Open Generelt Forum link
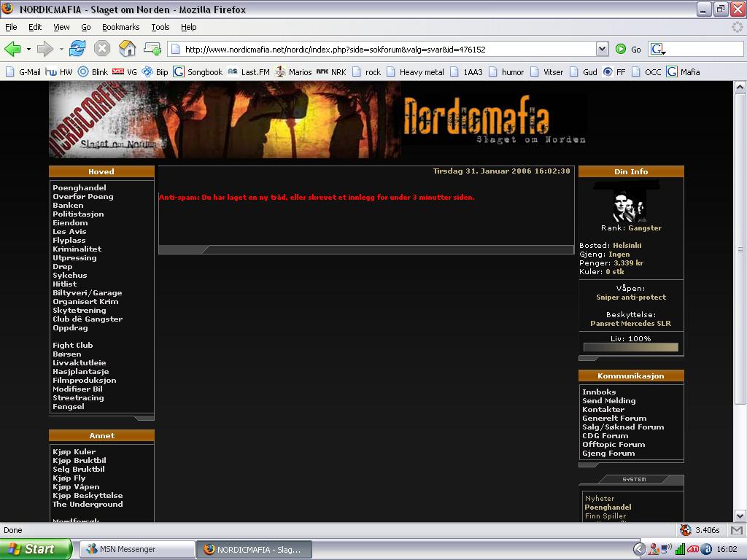Image resolution: width=747 pixels, height=560 pixels. (x=614, y=418)
